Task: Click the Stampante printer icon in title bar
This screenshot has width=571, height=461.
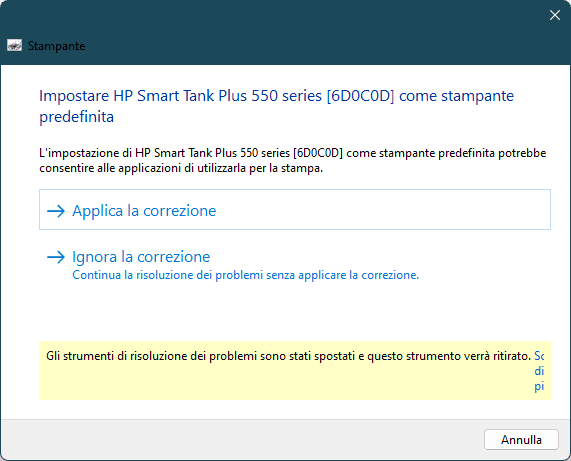Action: [x=15, y=46]
